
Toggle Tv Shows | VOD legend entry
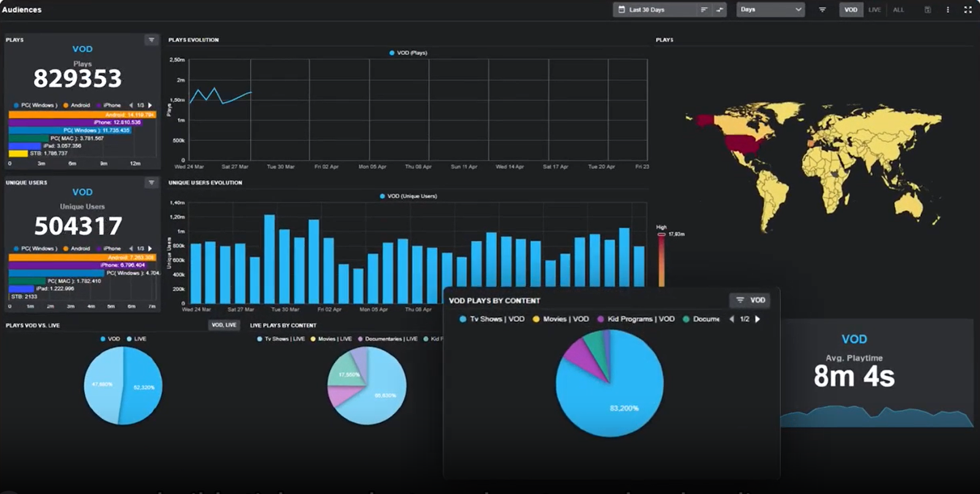492,319
